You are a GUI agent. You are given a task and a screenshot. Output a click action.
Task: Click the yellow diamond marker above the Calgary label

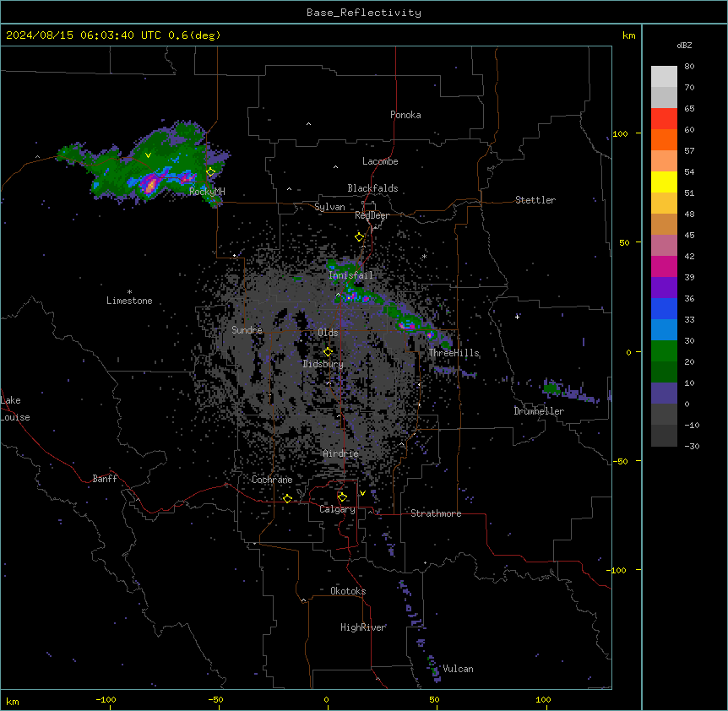click(x=342, y=497)
